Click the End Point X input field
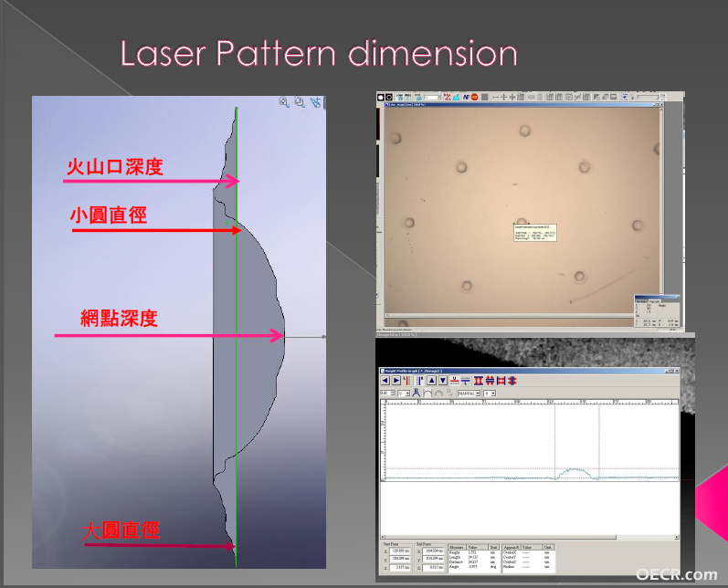 433,551
